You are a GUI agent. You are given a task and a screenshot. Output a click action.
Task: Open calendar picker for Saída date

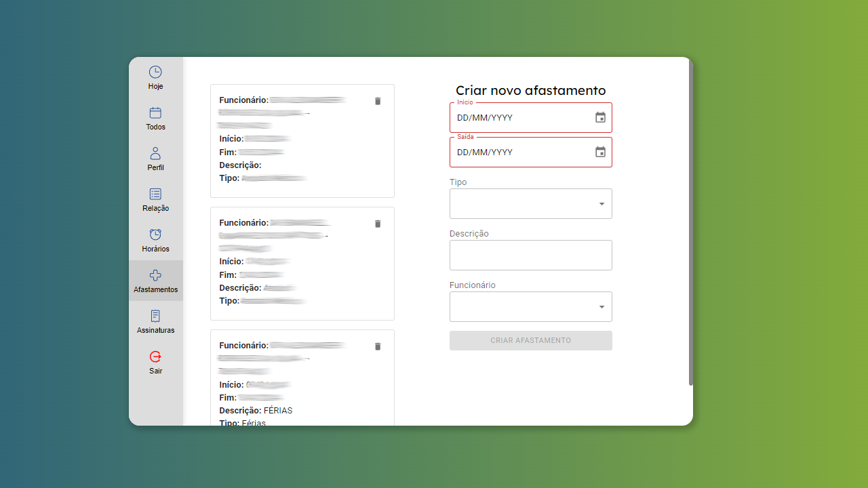pyautogui.click(x=600, y=152)
